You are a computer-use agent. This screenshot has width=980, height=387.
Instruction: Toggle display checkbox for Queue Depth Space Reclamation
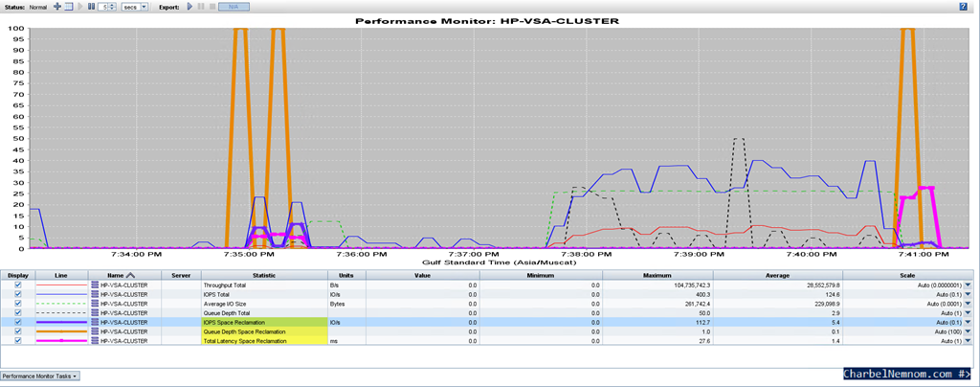(18, 331)
